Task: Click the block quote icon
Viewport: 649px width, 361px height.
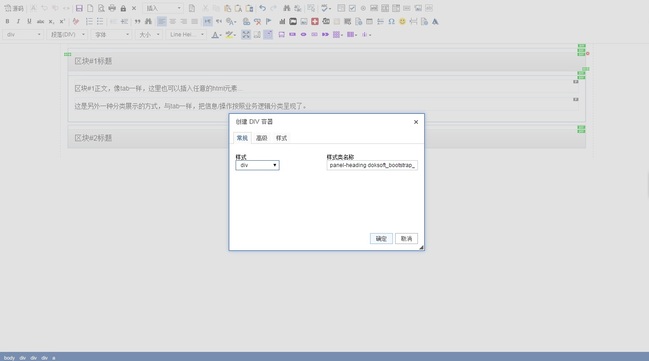Action: [x=137, y=22]
